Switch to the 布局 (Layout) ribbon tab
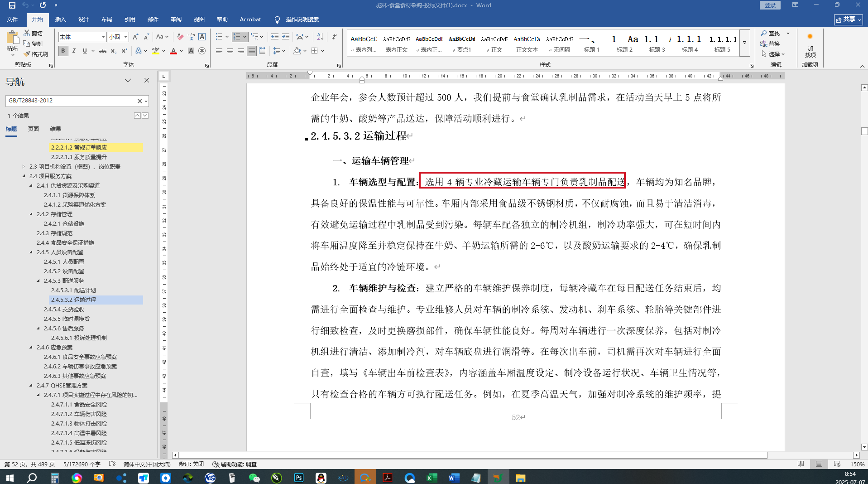The width and height of the screenshot is (868, 484). pos(107,19)
